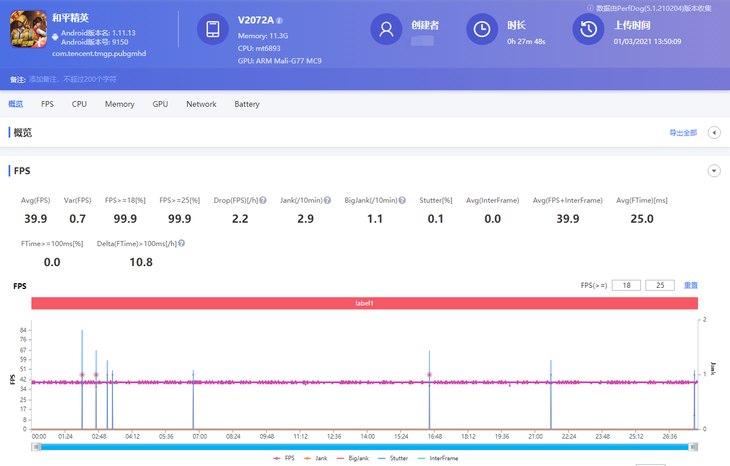This screenshot has width=730, height=466.
Task: Switch to the Memory tab
Action: click(119, 104)
